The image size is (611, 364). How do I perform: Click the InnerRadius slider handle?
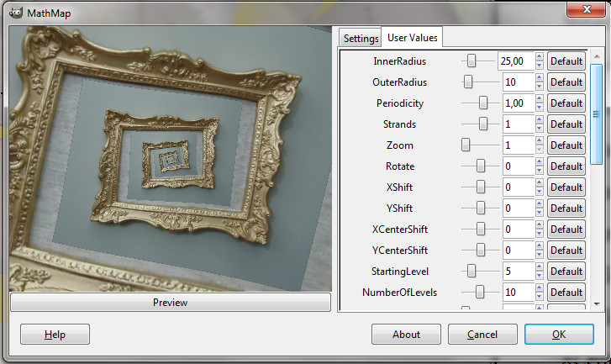pos(472,61)
